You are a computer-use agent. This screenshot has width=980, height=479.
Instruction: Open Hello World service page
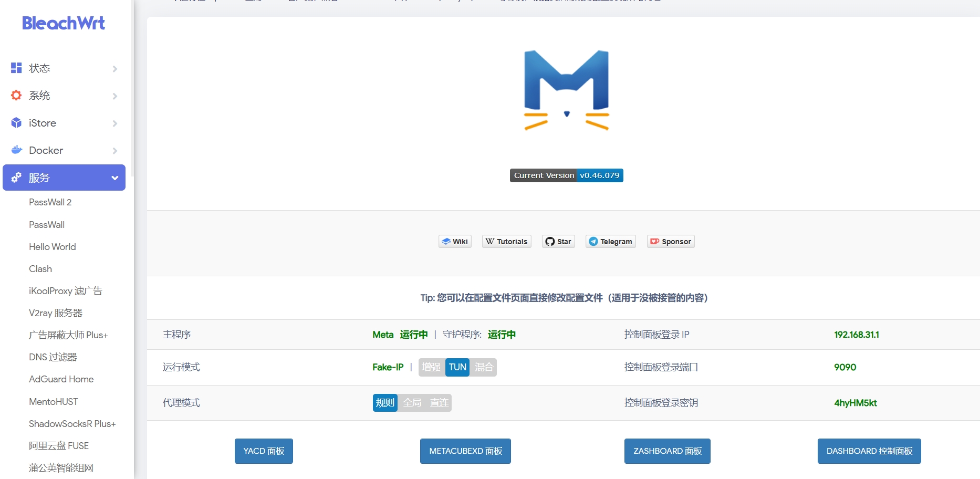pyautogui.click(x=53, y=246)
